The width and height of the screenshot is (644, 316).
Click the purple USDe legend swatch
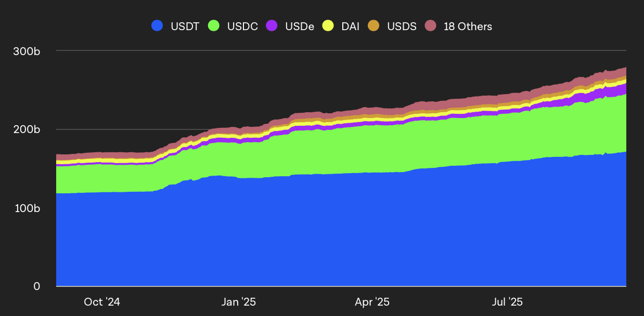pyautogui.click(x=273, y=26)
